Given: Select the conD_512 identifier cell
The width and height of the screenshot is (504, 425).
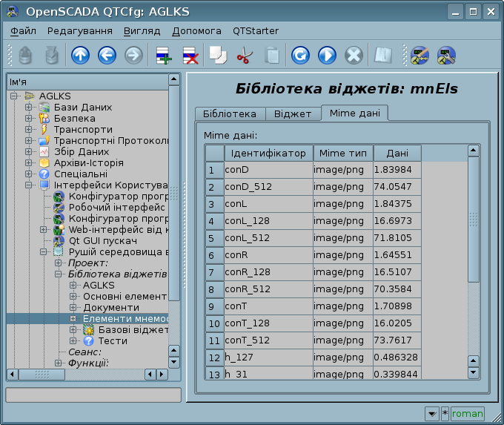Looking at the screenshot, I should click(x=268, y=187).
